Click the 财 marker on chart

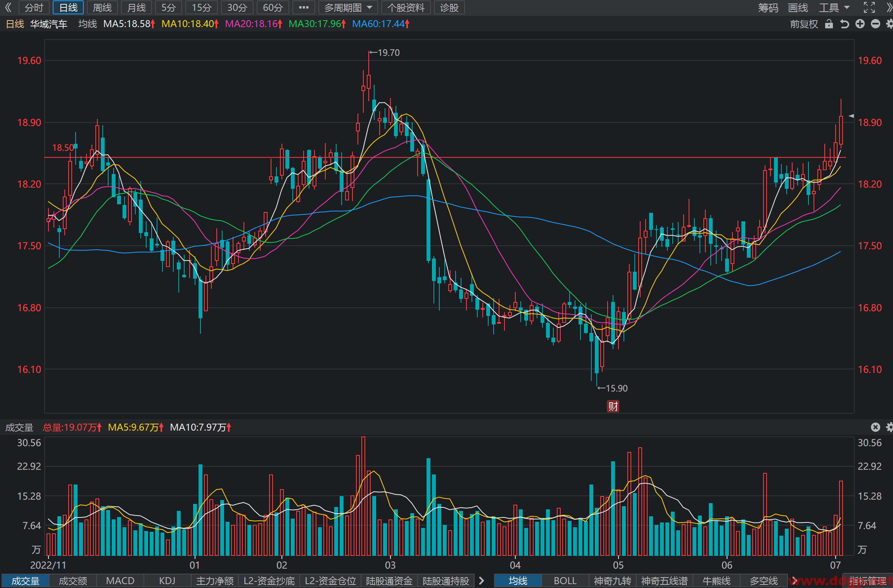point(613,406)
